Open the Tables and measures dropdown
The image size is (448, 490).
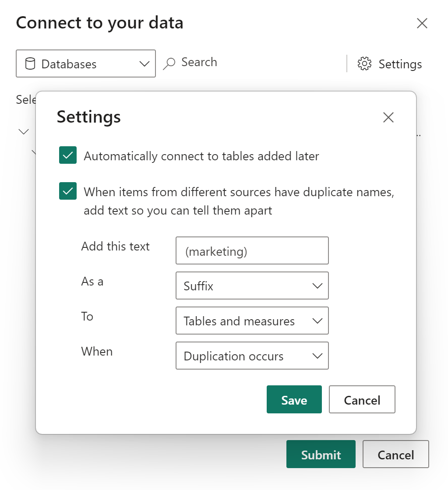point(252,321)
